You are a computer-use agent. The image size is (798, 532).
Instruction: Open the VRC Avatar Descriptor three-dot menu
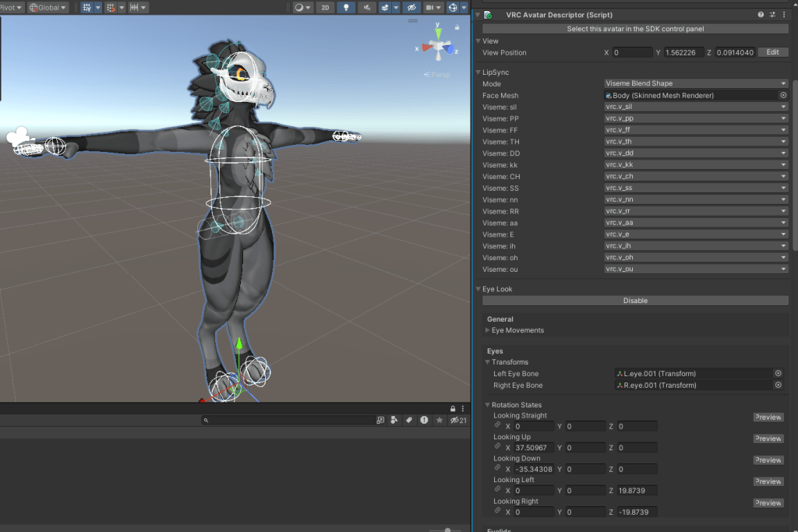pos(784,15)
